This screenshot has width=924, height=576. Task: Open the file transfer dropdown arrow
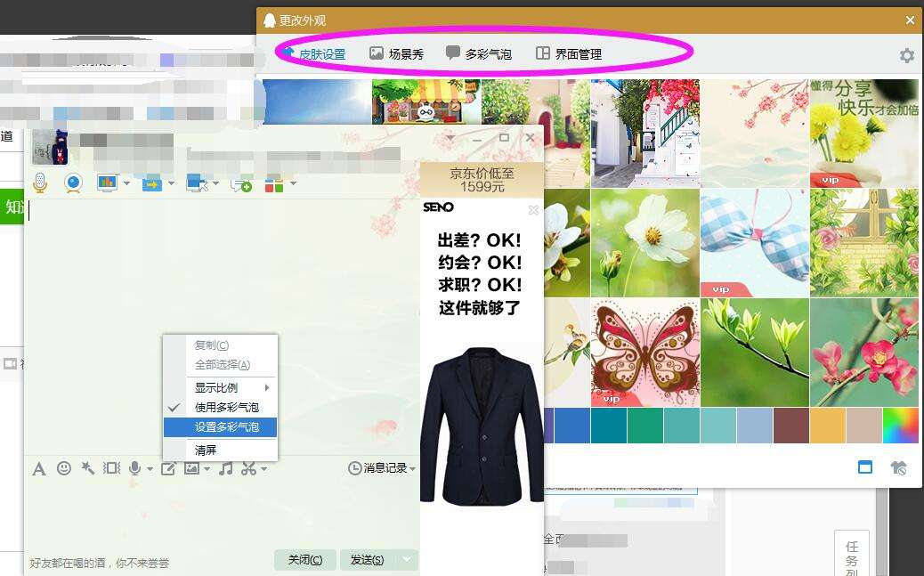pyautogui.click(x=170, y=184)
